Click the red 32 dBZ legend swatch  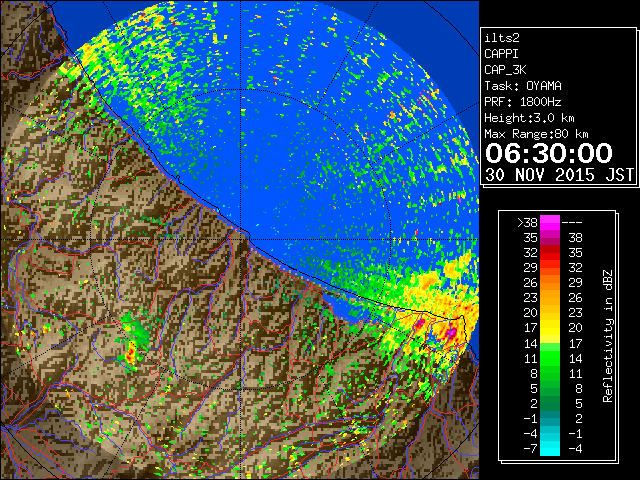550,253
